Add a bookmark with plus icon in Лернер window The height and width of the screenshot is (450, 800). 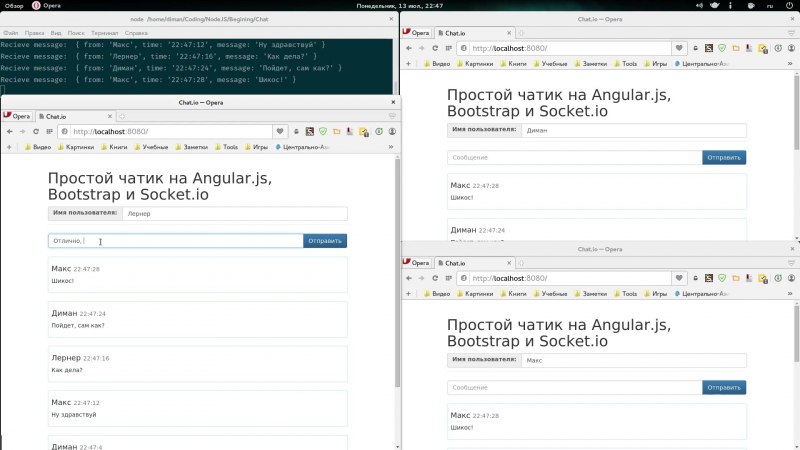tap(9, 147)
